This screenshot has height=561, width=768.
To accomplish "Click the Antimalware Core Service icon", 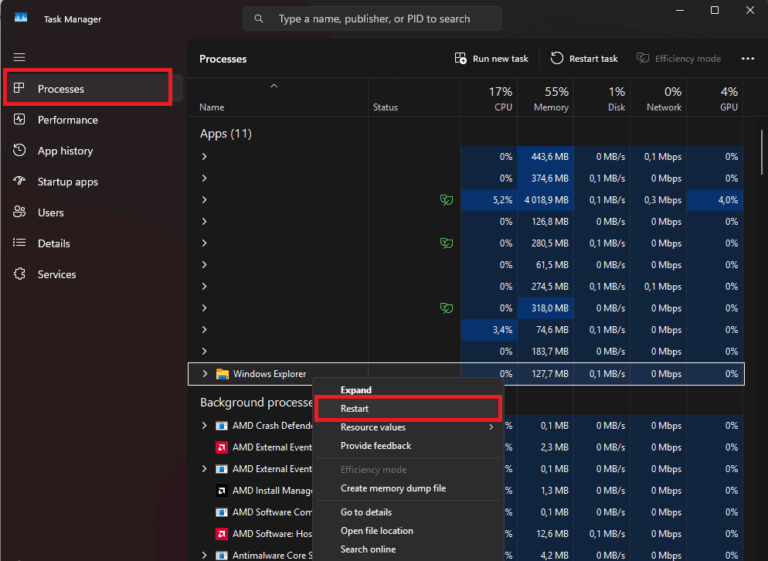I will coord(221,555).
